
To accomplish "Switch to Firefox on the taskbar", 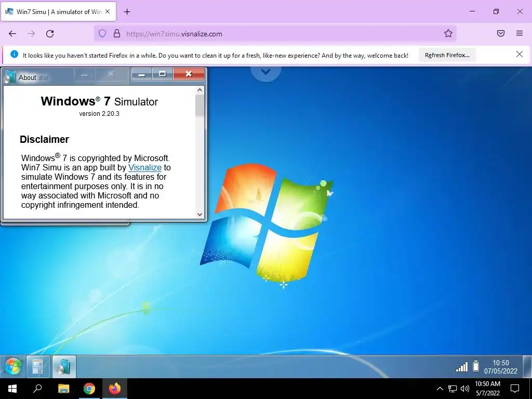I will (115, 389).
